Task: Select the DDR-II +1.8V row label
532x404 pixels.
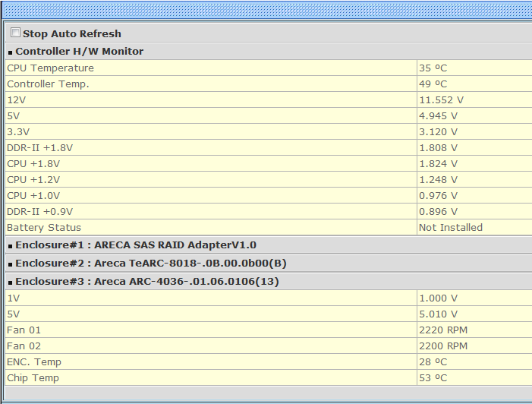Action: (x=39, y=147)
